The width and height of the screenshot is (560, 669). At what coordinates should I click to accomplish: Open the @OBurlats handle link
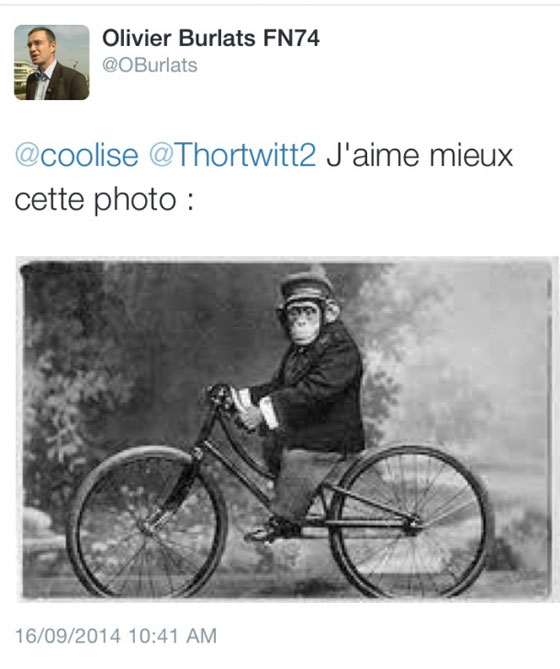150,65
